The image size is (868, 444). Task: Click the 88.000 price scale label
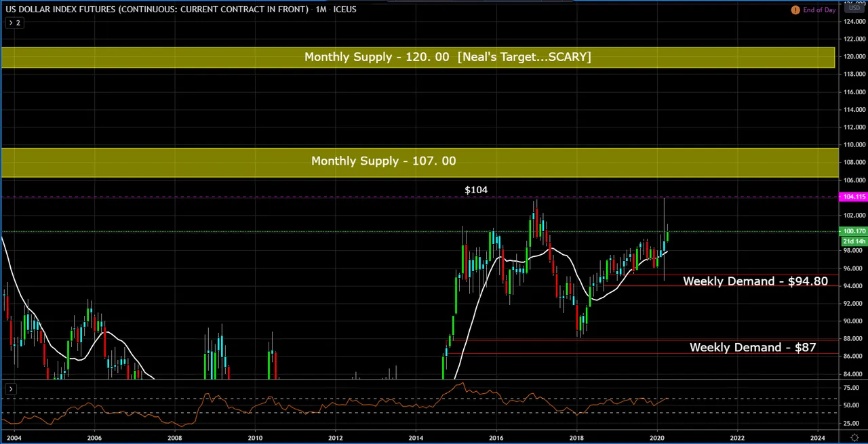click(854, 338)
